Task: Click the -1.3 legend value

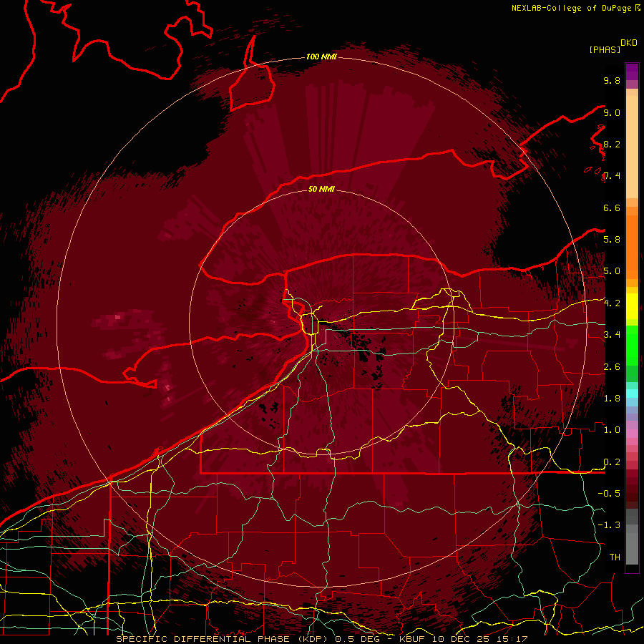Action: tap(609, 525)
